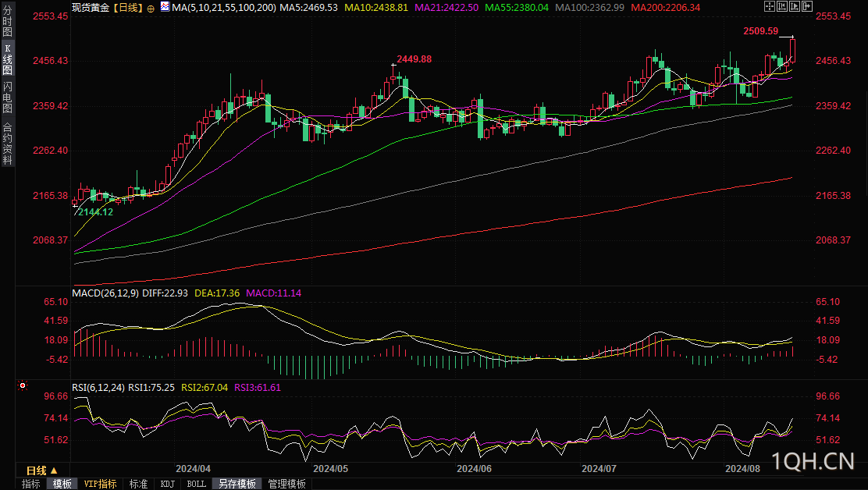The height and width of the screenshot is (490, 868).
Task: Click the crosshair cursor icon at top right
Action: point(770,6)
